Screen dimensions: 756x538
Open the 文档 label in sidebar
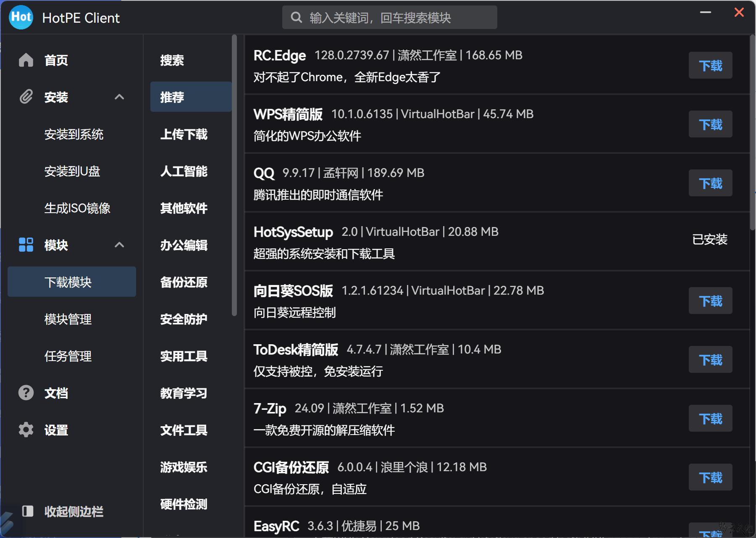coord(56,393)
